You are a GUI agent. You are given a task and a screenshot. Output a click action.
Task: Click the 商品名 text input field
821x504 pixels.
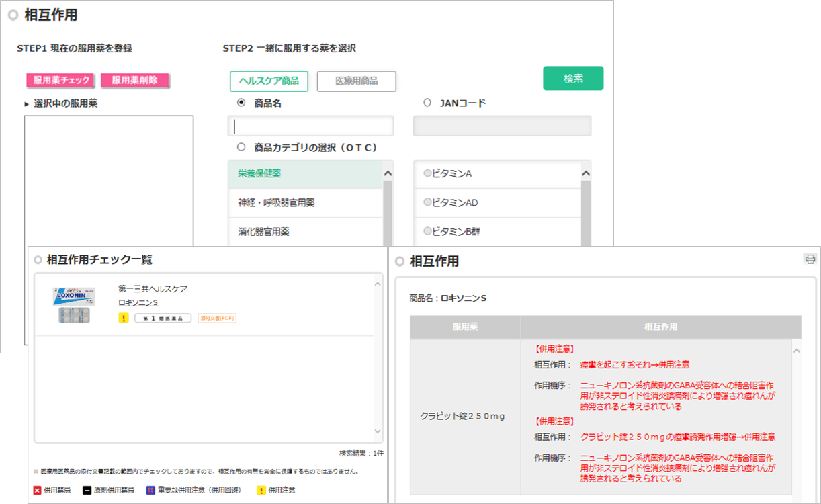click(310, 126)
